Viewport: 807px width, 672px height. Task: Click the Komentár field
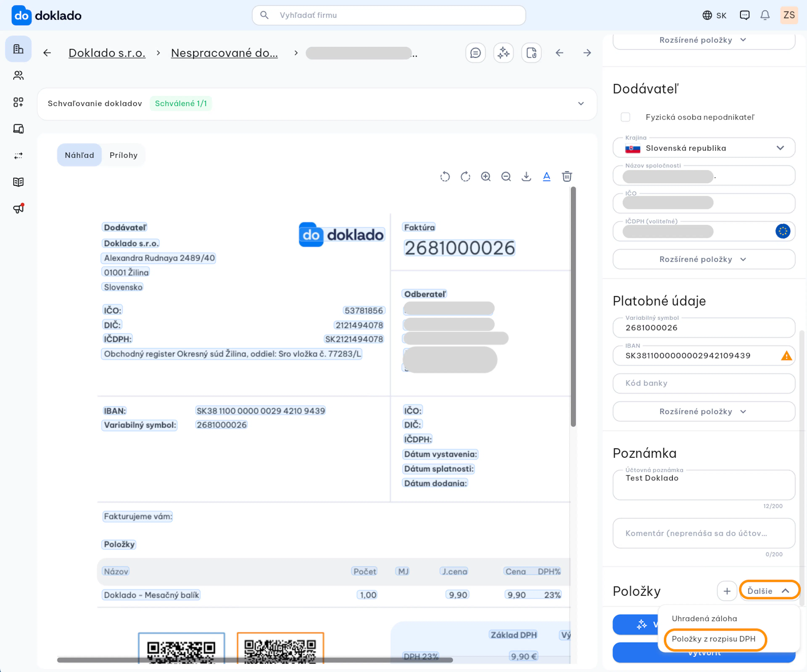[x=704, y=533]
